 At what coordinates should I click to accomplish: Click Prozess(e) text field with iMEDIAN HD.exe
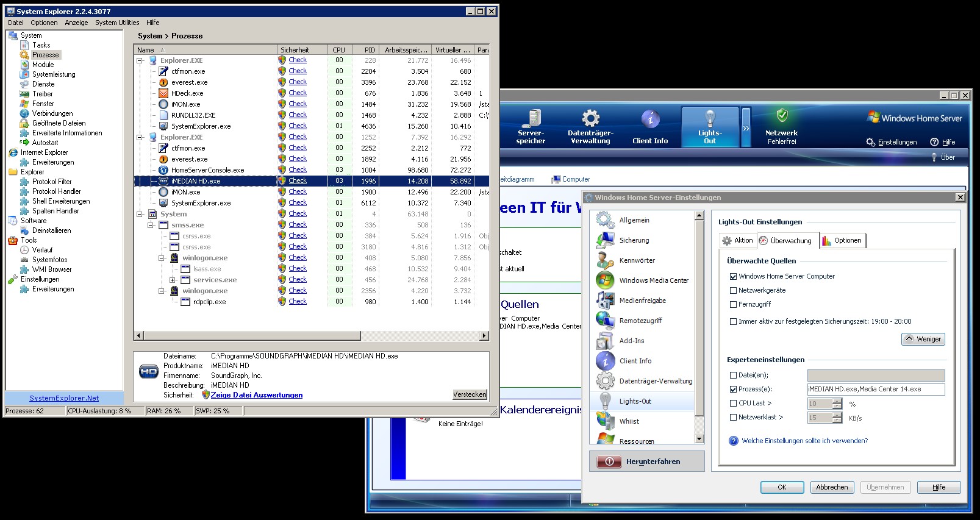point(876,389)
